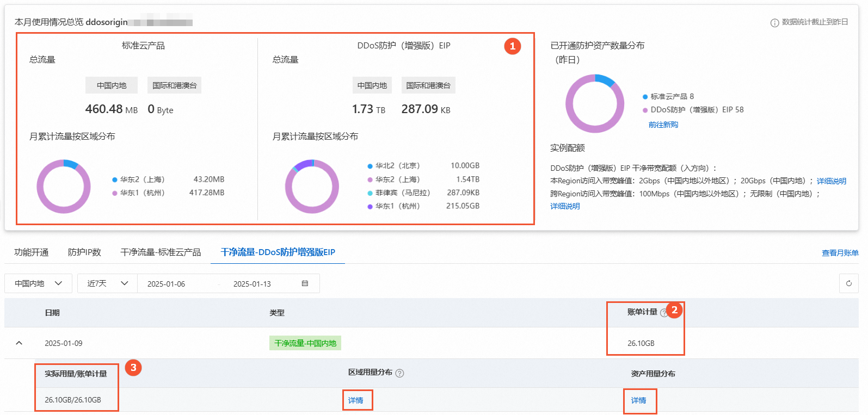Click the 干净流量-中国内地 type tag
The width and height of the screenshot is (868, 415).
pos(305,343)
